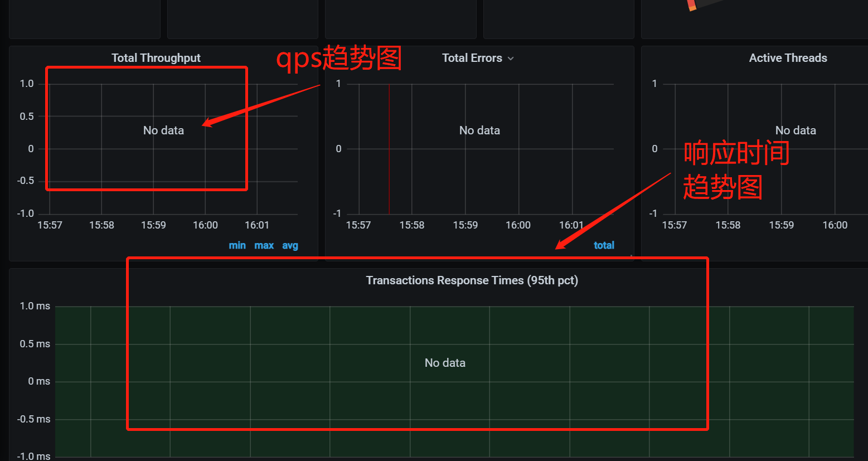Expand the Total Errors panel dropdown chevron
Screen dimensions: 868x461
tap(511, 59)
